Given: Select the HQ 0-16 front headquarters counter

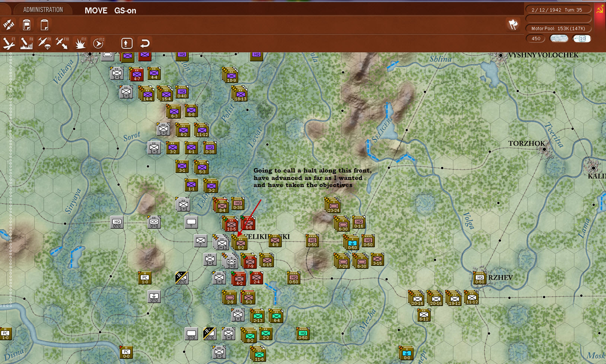Looking at the screenshot, I should [x=359, y=222].
